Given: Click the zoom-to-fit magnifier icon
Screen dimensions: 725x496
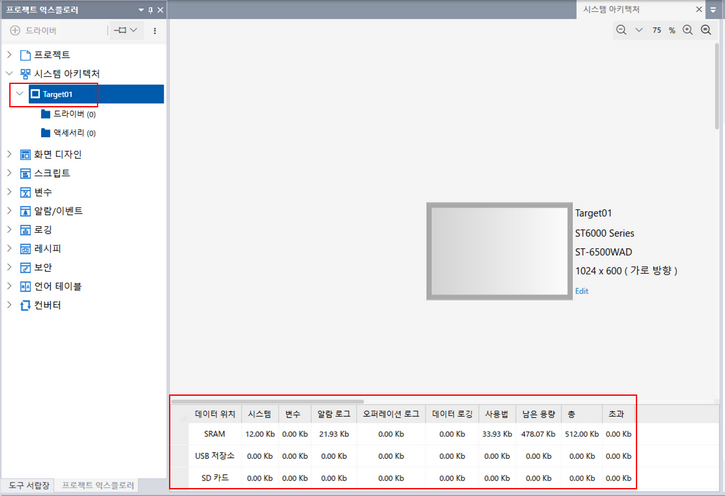Looking at the screenshot, I should tap(706, 31).
